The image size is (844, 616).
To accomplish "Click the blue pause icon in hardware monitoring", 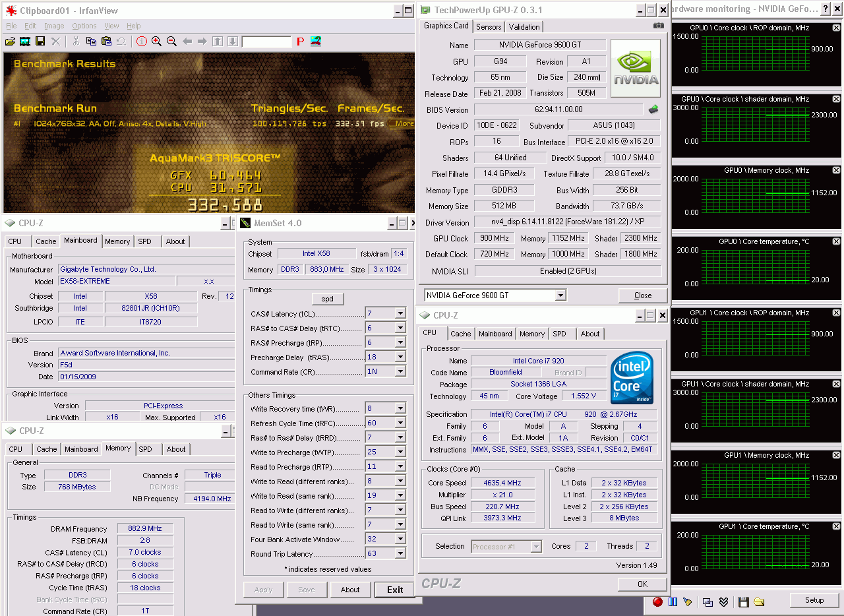I will point(673,601).
